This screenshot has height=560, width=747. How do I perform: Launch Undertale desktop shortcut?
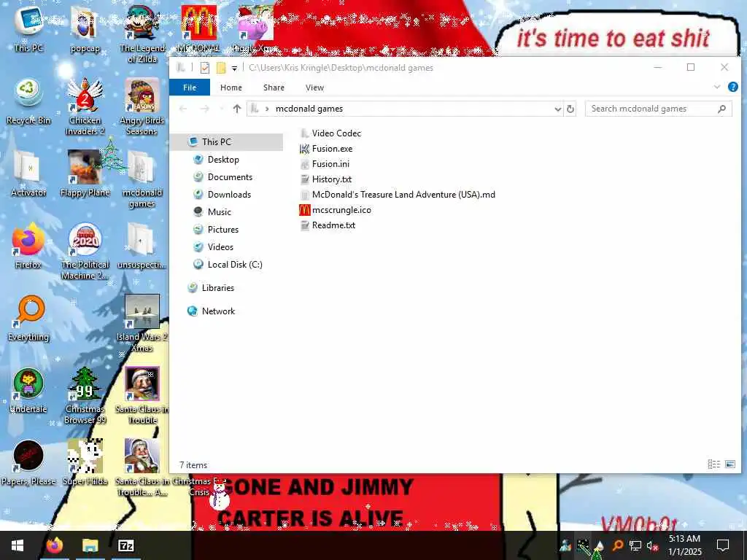pos(28,389)
